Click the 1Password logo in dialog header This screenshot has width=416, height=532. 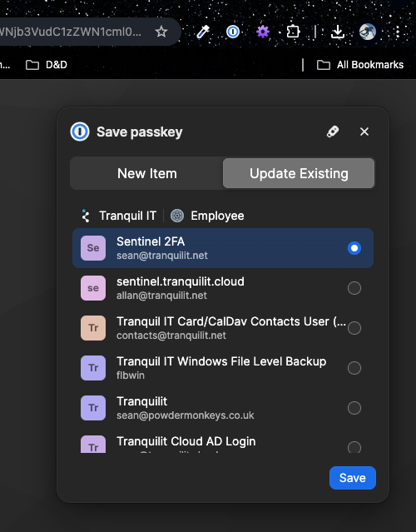click(80, 132)
